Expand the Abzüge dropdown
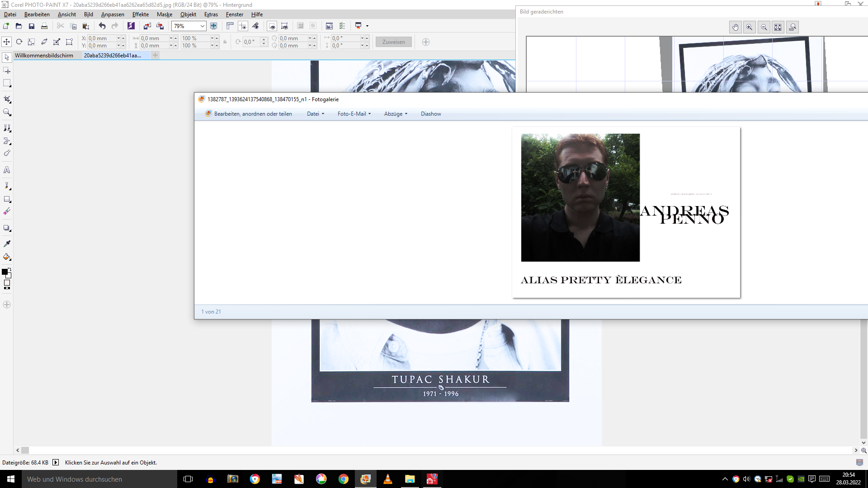Screen dimensions: 868x488 coord(396,114)
